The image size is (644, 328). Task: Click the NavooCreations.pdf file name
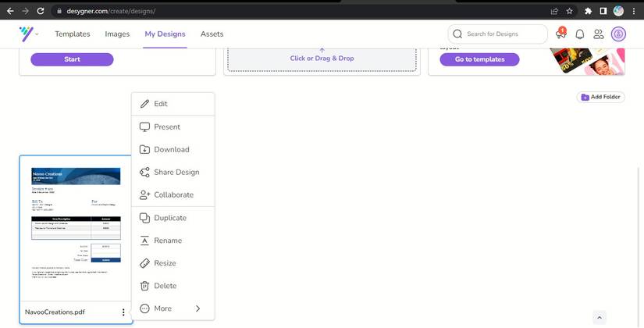pos(55,312)
